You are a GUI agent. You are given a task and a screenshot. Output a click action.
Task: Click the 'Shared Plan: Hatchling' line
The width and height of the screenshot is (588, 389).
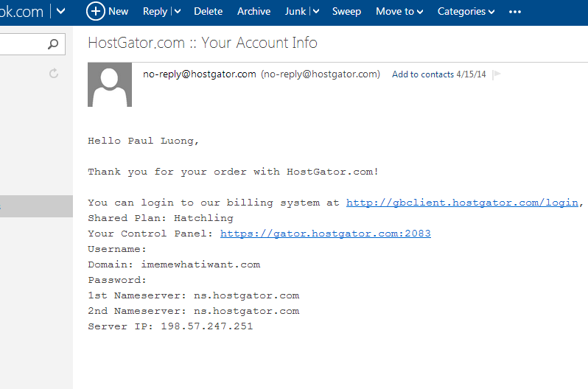coord(161,218)
